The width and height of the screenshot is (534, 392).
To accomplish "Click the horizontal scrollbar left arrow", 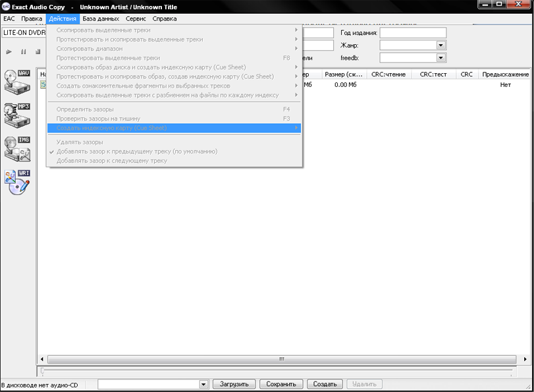I will [x=42, y=359].
